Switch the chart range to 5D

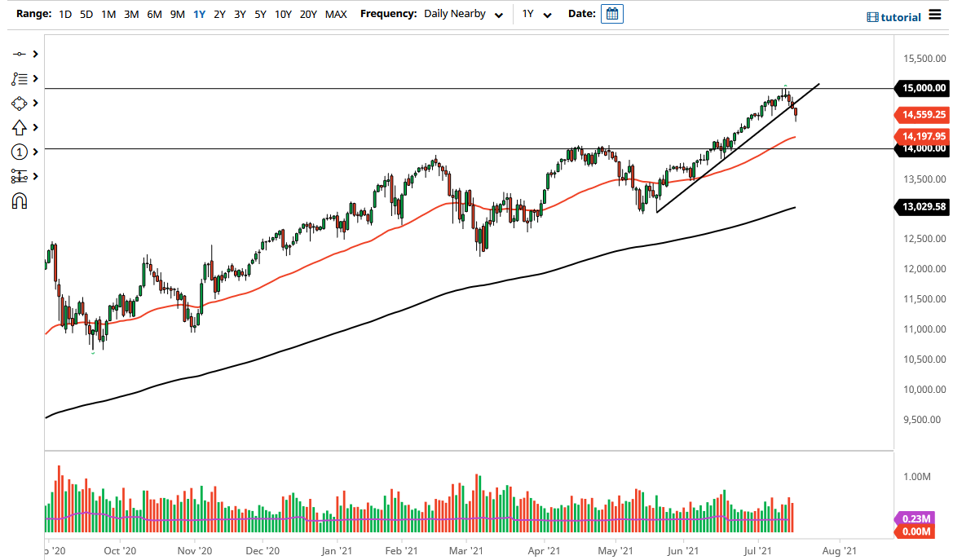(x=86, y=14)
